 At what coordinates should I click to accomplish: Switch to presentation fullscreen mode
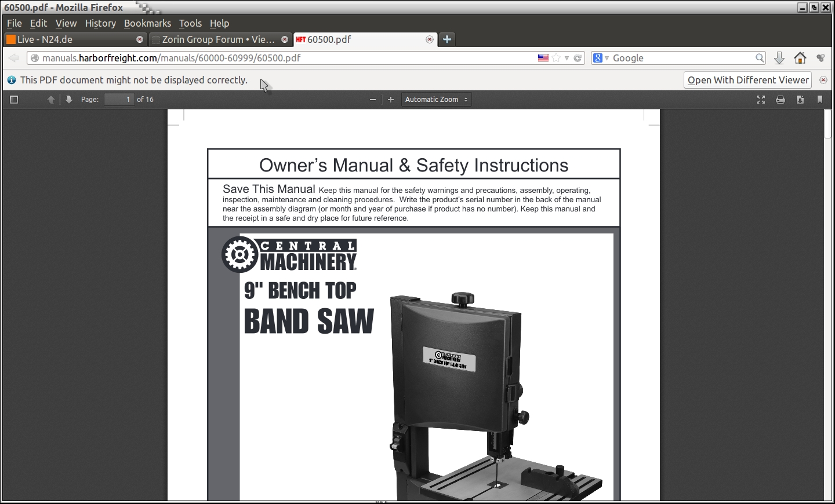(761, 100)
